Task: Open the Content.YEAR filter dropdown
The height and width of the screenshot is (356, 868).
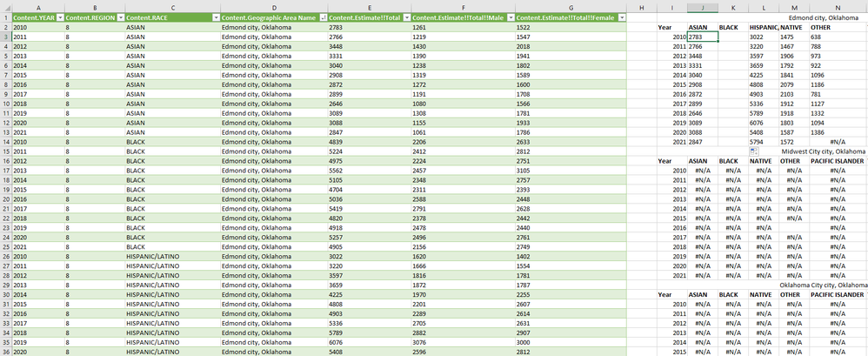Action: pyautogui.click(x=60, y=17)
